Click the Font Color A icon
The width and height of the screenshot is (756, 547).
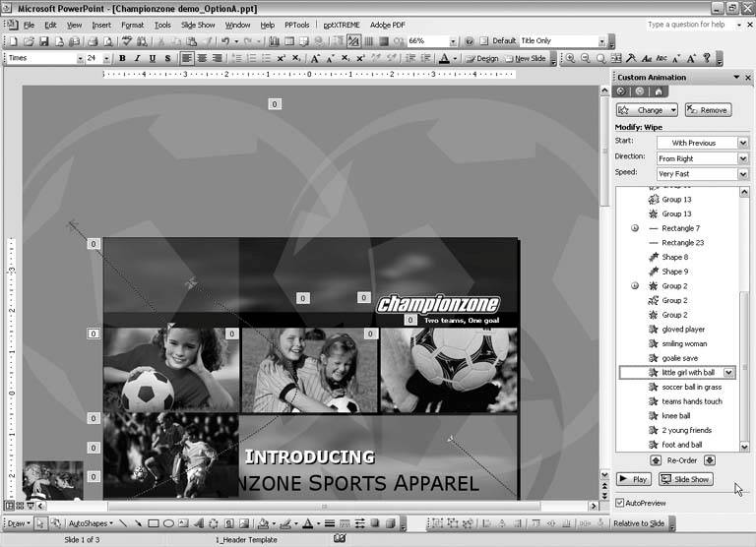pyautogui.click(x=445, y=58)
